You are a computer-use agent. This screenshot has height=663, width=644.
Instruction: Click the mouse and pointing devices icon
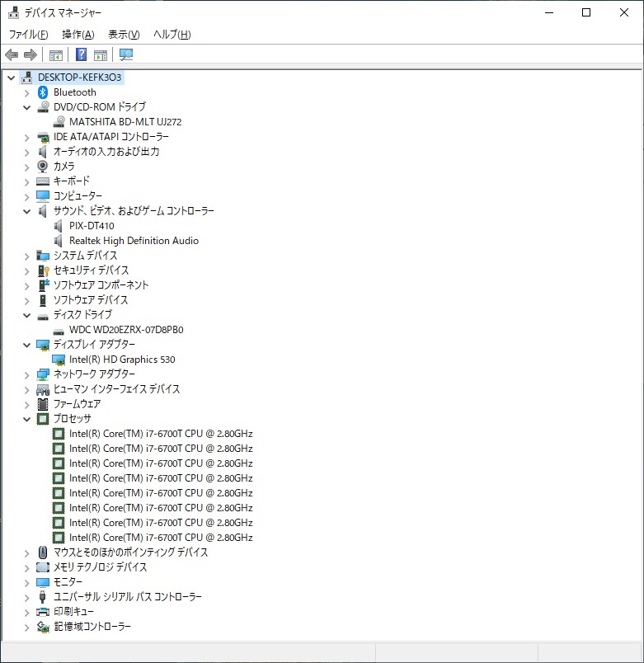43,552
